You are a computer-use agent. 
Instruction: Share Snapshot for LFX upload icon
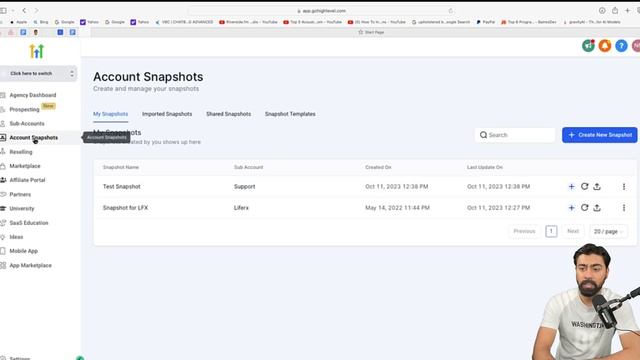coord(597,208)
